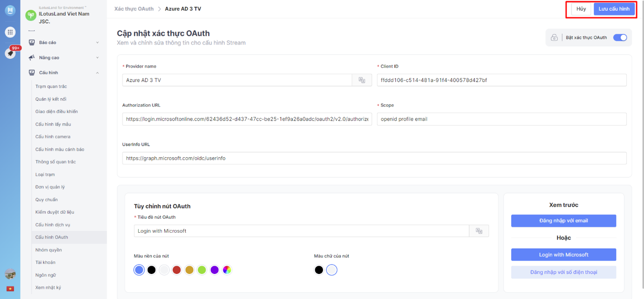644x299 pixels.
Task: Click the lock icon beside Bật xác thực OAuth
Action: (x=554, y=38)
